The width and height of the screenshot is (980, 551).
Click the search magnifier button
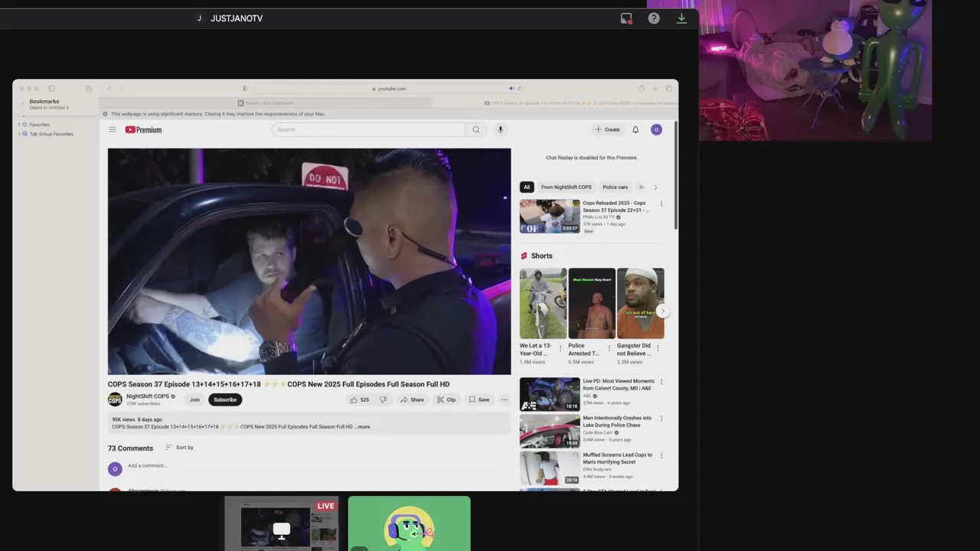(x=475, y=129)
